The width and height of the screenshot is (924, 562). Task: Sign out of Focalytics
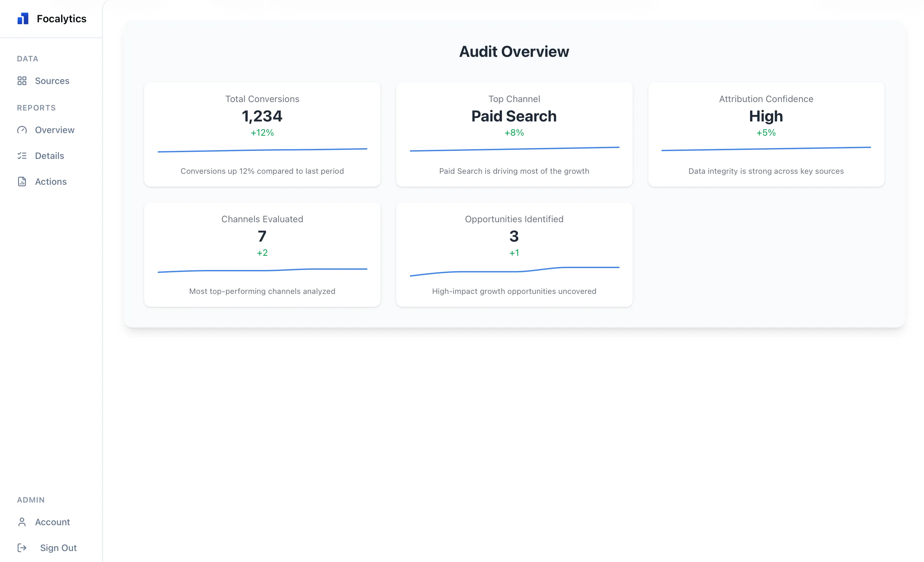(58, 548)
